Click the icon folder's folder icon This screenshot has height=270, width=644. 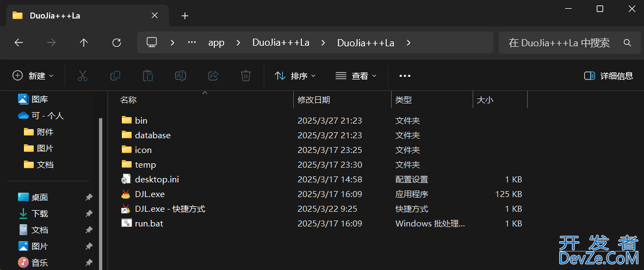click(x=127, y=150)
